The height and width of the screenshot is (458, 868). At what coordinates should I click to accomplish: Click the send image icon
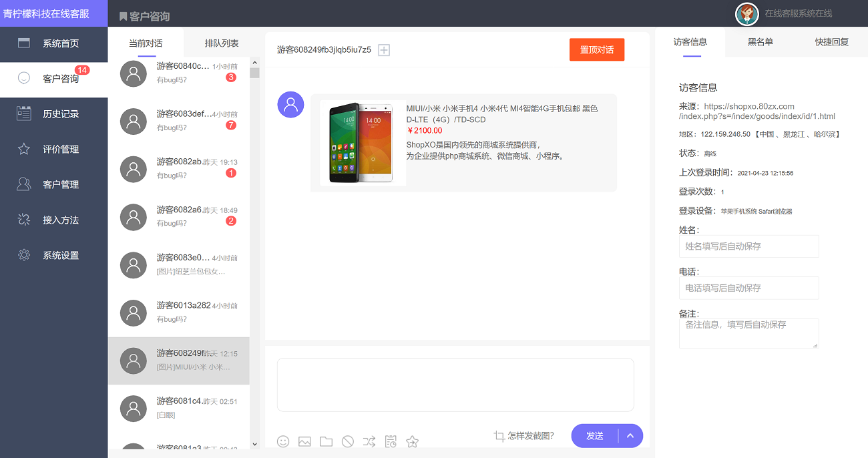click(304, 441)
